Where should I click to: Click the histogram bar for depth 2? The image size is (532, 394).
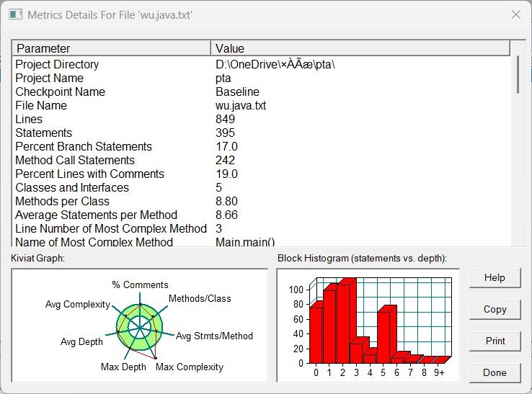tap(343, 324)
